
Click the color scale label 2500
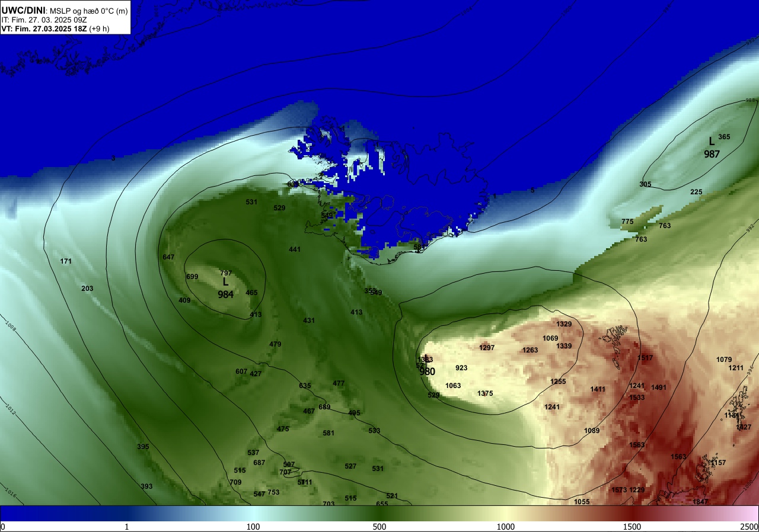[x=750, y=527]
